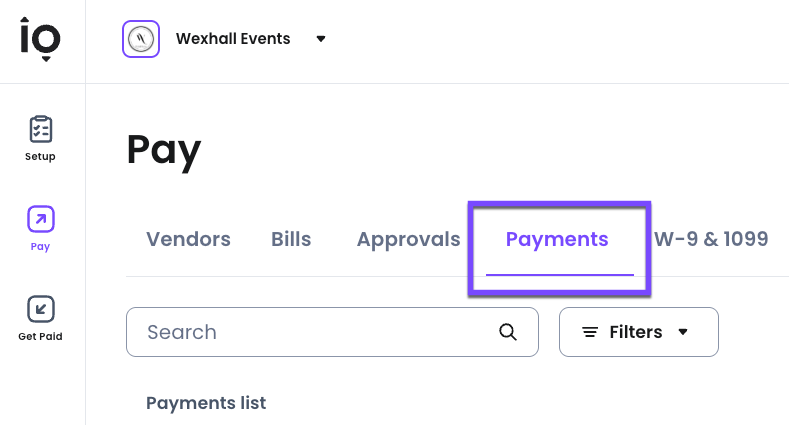Viewport: 789px width, 425px height.
Task: Go to the Approvals tab
Action: [408, 240]
